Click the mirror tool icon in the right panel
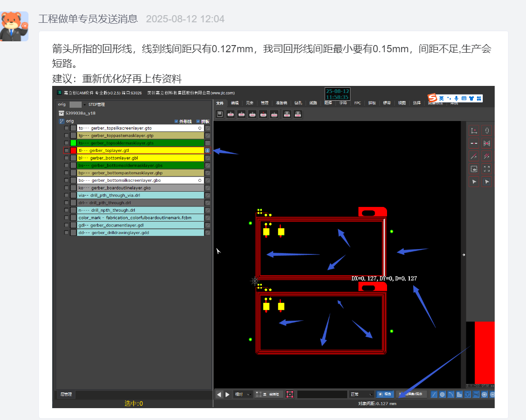This screenshot has width=526, height=420. click(487, 143)
